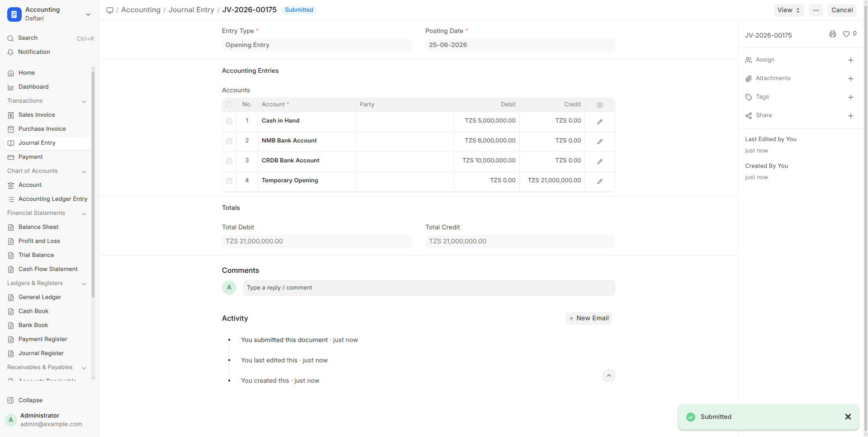Click the print icon beside JV-2026-00175
868x437 pixels.
tap(832, 34)
